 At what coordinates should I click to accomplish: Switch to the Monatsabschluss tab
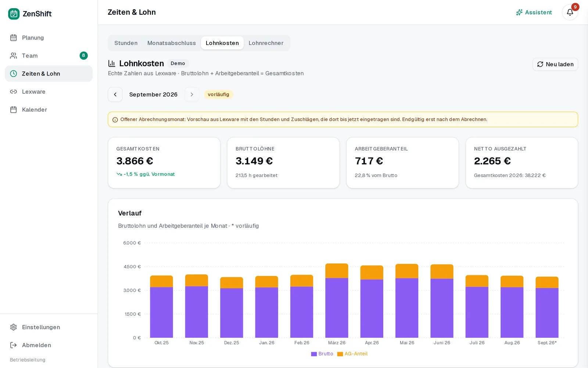tap(172, 43)
